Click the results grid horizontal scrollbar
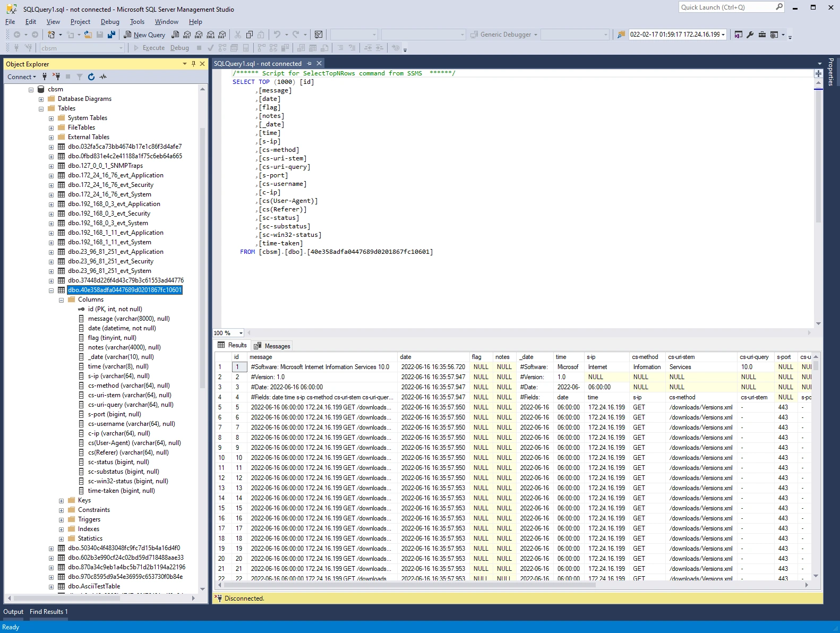The width and height of the screenshot is (840, 633). click(409, 585)
